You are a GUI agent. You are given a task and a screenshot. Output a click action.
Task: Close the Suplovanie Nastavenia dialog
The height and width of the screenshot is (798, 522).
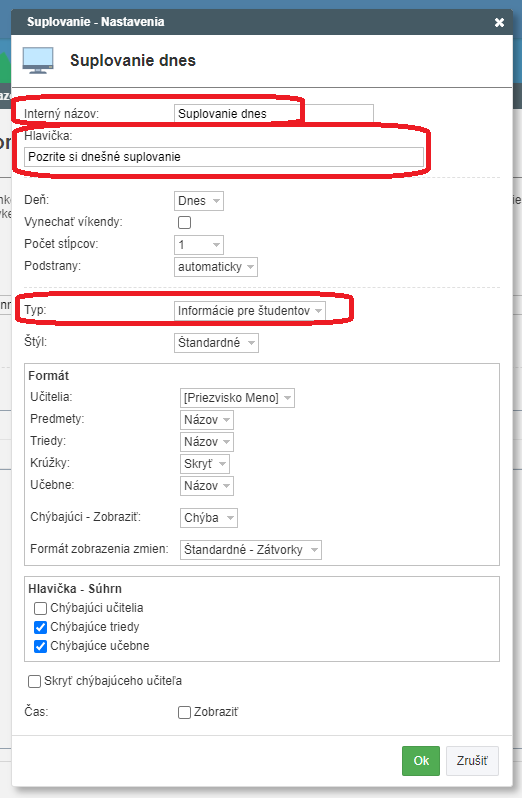[499, 22]
